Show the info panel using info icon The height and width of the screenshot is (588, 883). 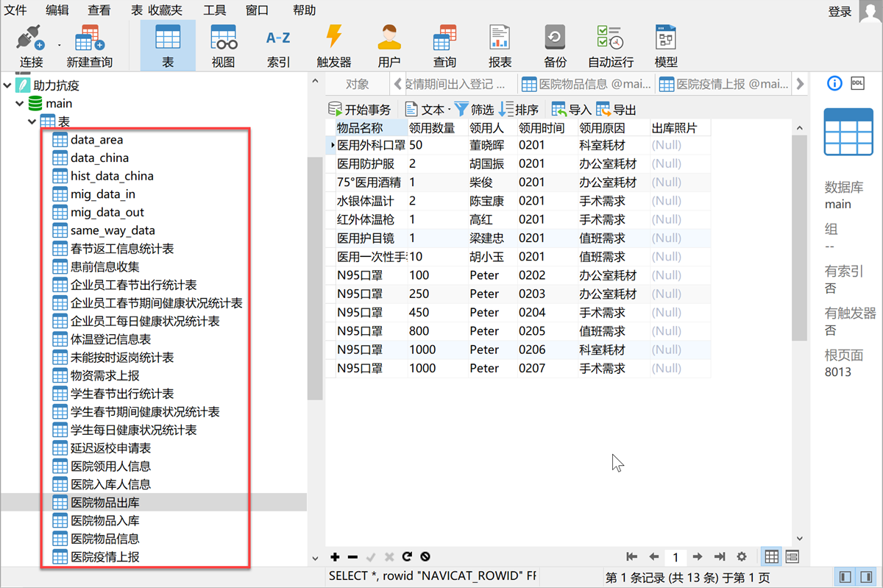(x=834, y=83)
